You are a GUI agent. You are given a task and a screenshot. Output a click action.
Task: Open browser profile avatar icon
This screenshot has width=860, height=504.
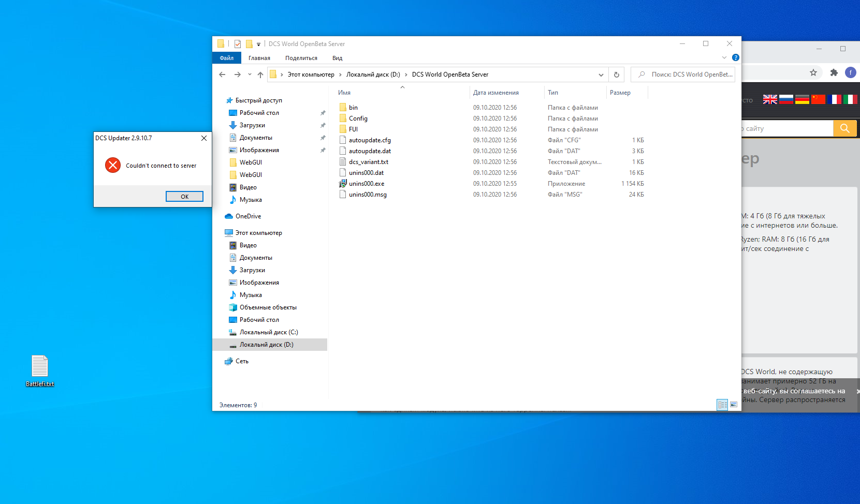coord(851,72)
